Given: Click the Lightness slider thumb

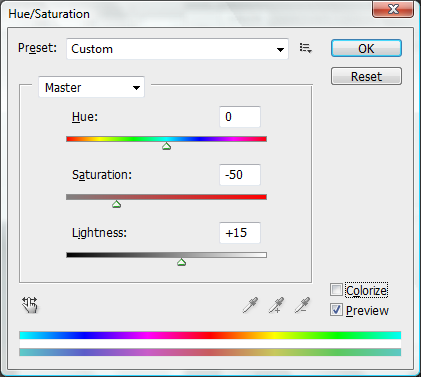Looking at the screenshot, I should 181,262.
